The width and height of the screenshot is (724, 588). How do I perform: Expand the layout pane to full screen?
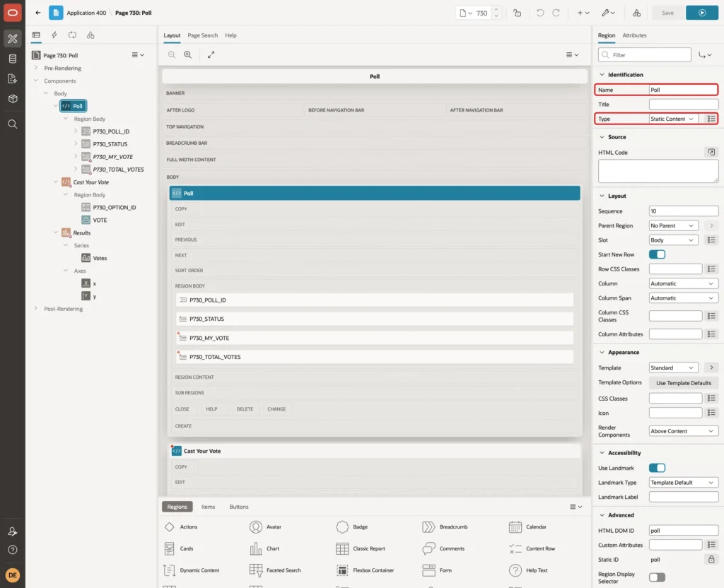pyautogui.click(x=211, y=55)
